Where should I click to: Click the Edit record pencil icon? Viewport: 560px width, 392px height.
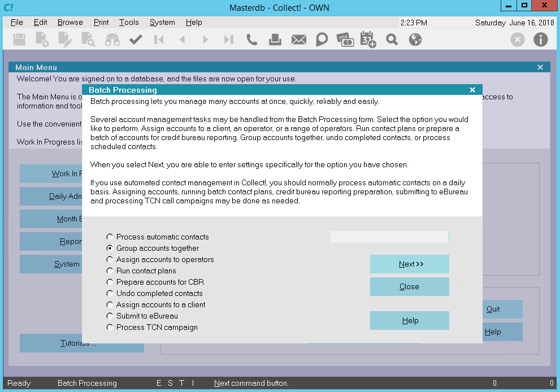pos(65,40)
